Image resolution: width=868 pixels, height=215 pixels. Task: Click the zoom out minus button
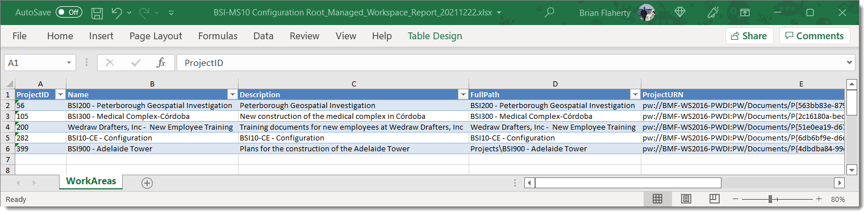(736, 199)
